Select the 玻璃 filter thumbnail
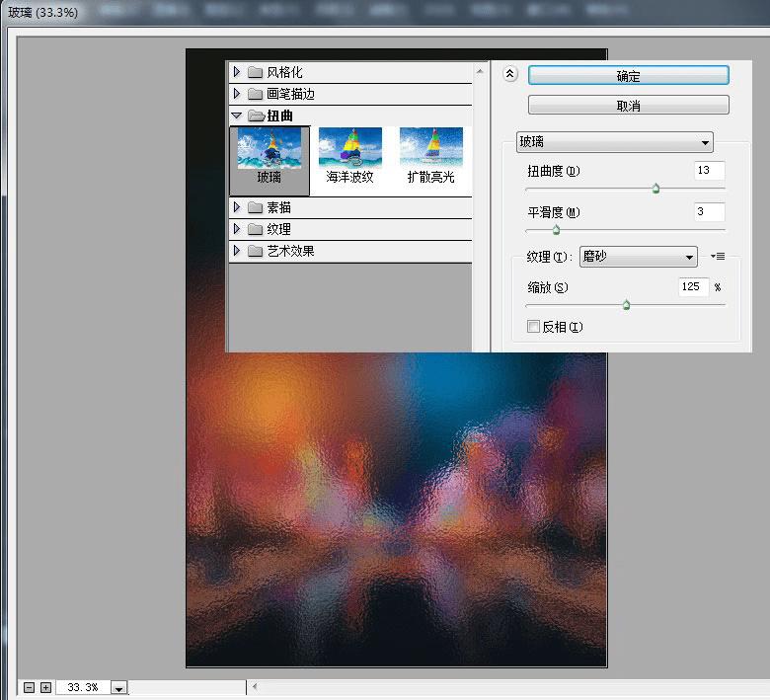This screenshot has width=770, height=700. click(x=269, y=161)
